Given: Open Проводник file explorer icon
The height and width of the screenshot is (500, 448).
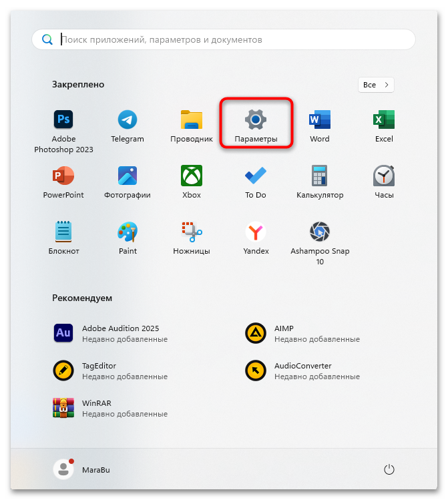Looking at the screenshot, I should (x=192, y=119).
